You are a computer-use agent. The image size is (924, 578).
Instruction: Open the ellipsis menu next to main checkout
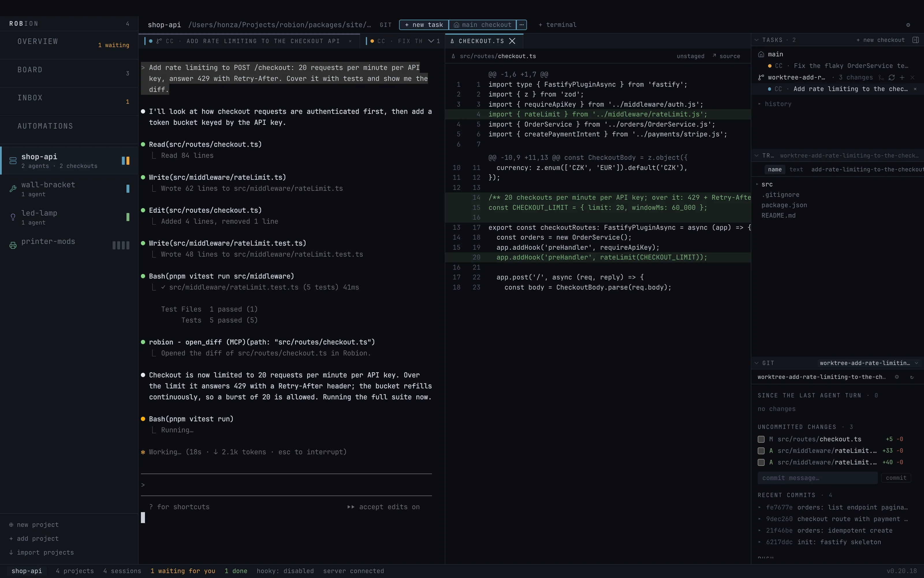[521, 25]
